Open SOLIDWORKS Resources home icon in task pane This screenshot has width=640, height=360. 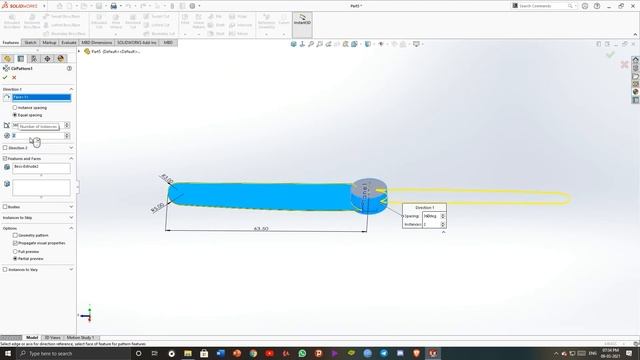636,60
